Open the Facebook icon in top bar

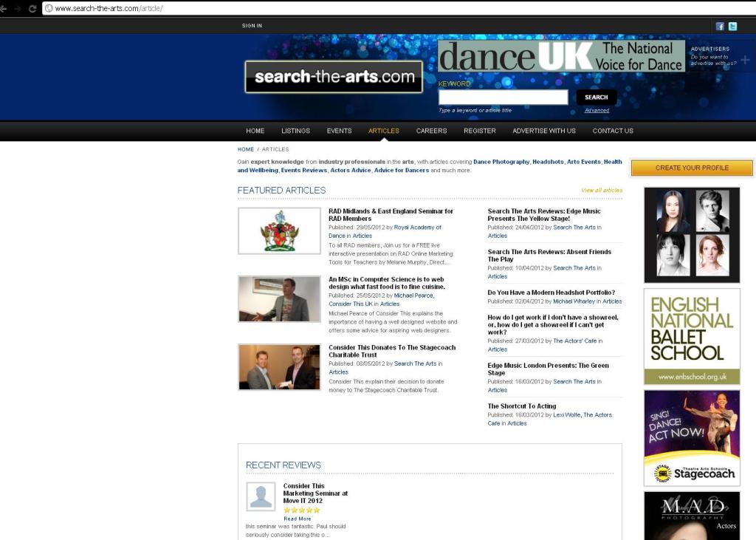click(720, 26)
